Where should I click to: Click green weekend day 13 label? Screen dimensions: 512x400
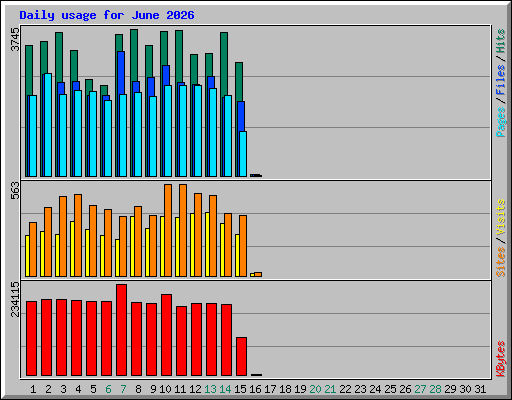pyautogui.click(x=210, y=389)
